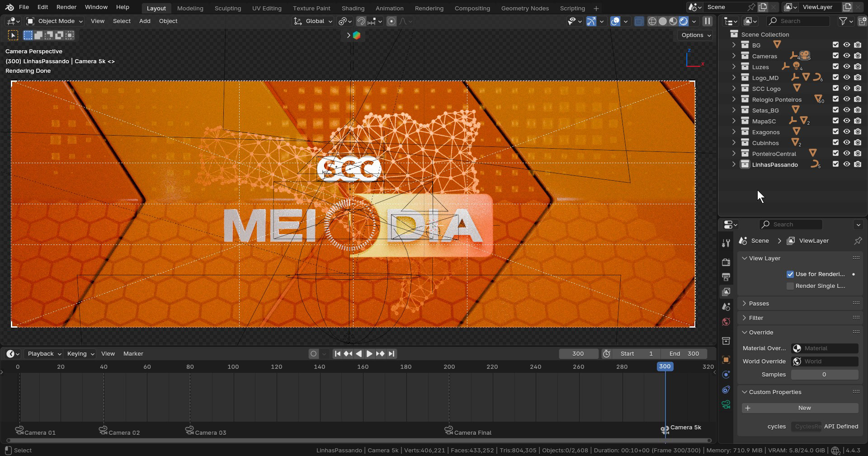Toggle the Use Preview Range clock icon
The height and width of the screenshot is (456, 868).
click(x=607, y=354)
